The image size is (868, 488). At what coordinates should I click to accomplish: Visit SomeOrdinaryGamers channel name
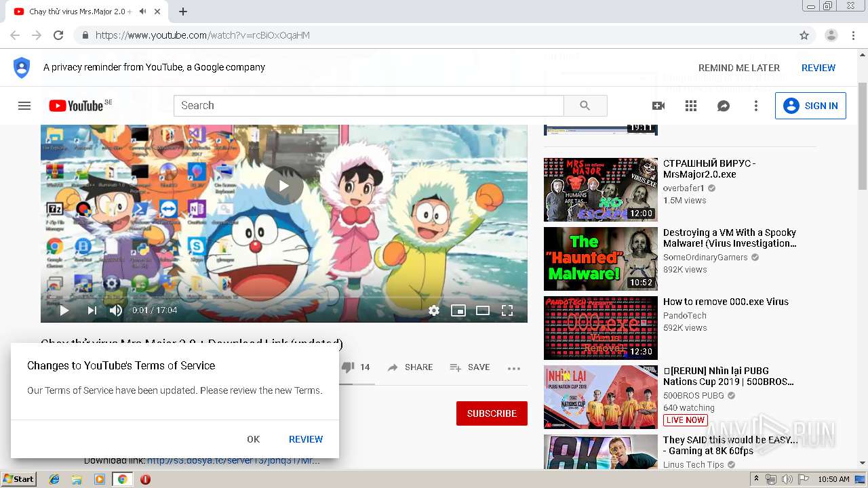pyautogui.click(x=705, y=258)
